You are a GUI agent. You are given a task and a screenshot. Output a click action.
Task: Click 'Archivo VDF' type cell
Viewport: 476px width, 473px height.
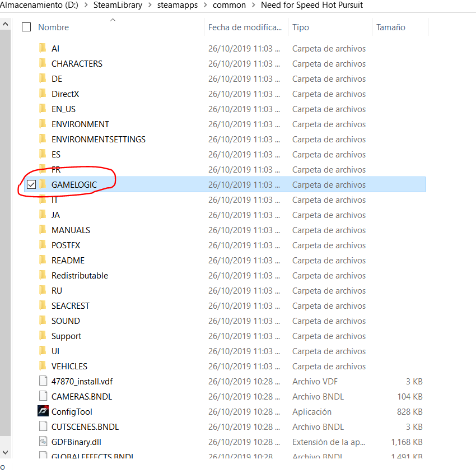coord(315,381)
